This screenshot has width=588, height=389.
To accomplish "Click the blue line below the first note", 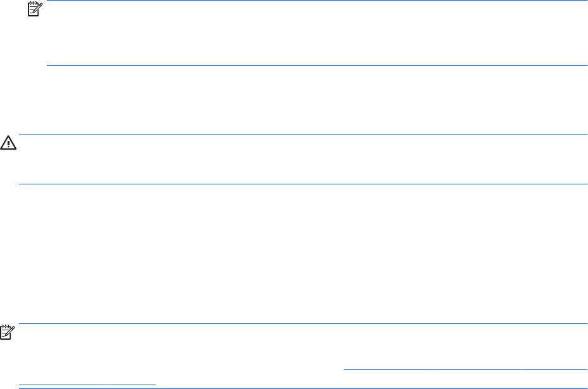I will coord(316,65).
